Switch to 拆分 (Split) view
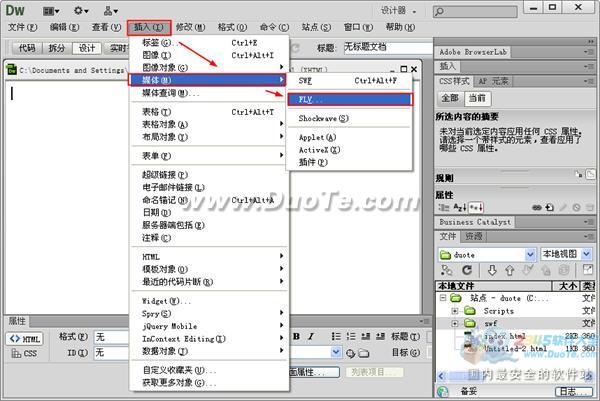The width and height of the screenshot is (600, 401). (57, 48)
